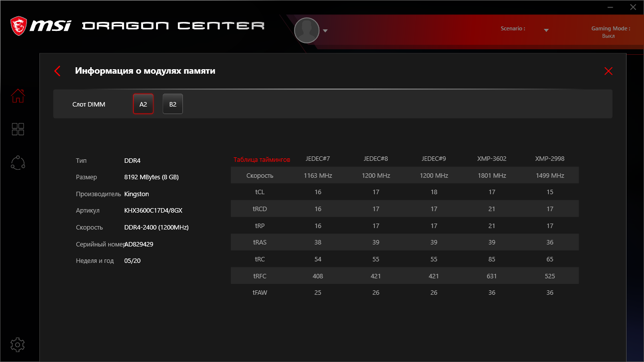The height and width of the screenshot is (362, 644).
Task: Open settings gear at bottom left
Action: pyautogui.click(x=17, y=345)
